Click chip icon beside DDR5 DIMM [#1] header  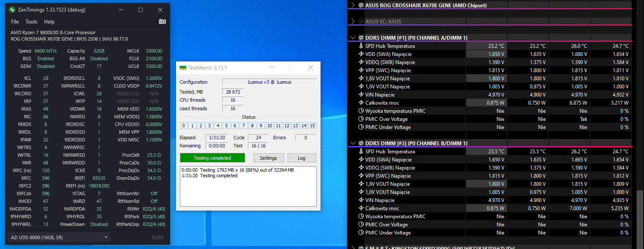[361, 38]
